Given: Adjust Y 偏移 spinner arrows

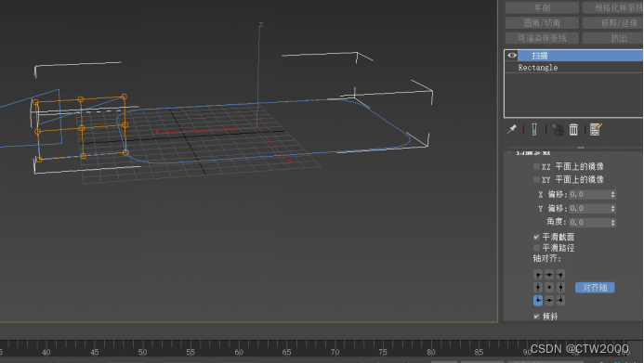Looking at the screenshot, I should click(x=612, y=208).
